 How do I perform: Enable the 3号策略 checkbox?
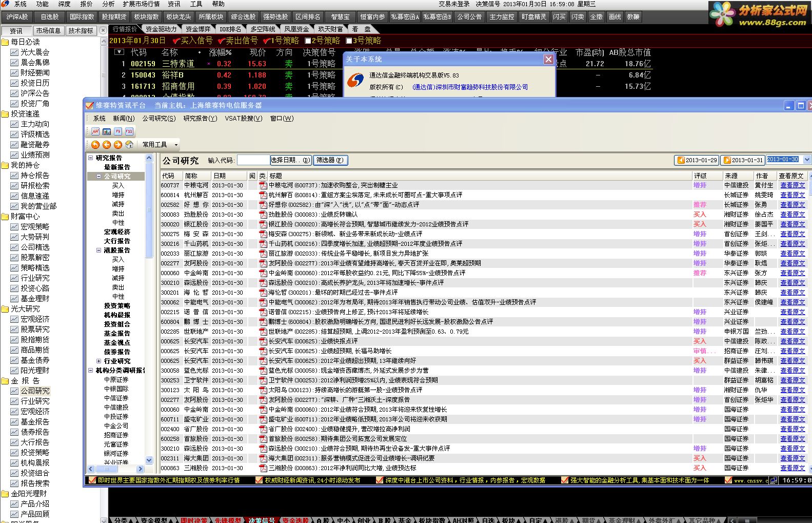(349, 41)
